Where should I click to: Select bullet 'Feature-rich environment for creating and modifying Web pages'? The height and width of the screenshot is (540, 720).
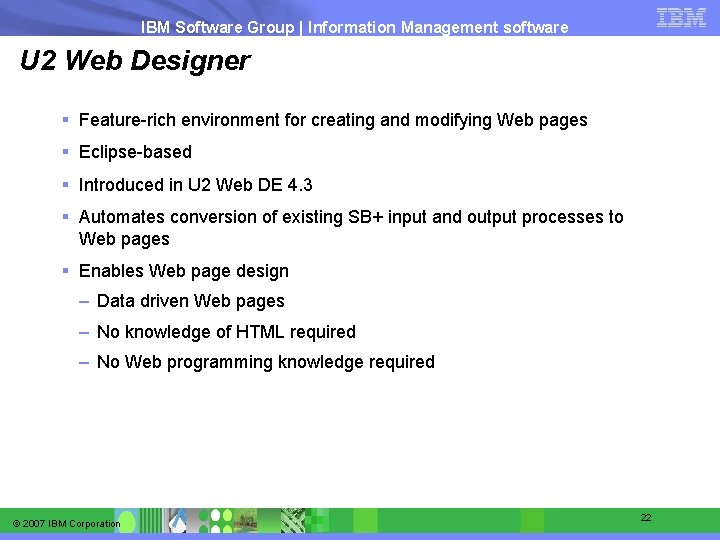click(333, 120)
